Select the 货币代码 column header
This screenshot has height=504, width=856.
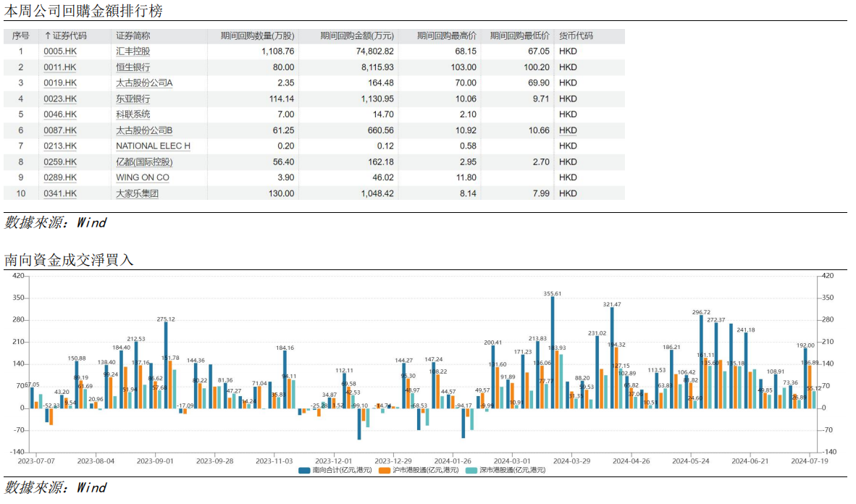tap(576, 36)
